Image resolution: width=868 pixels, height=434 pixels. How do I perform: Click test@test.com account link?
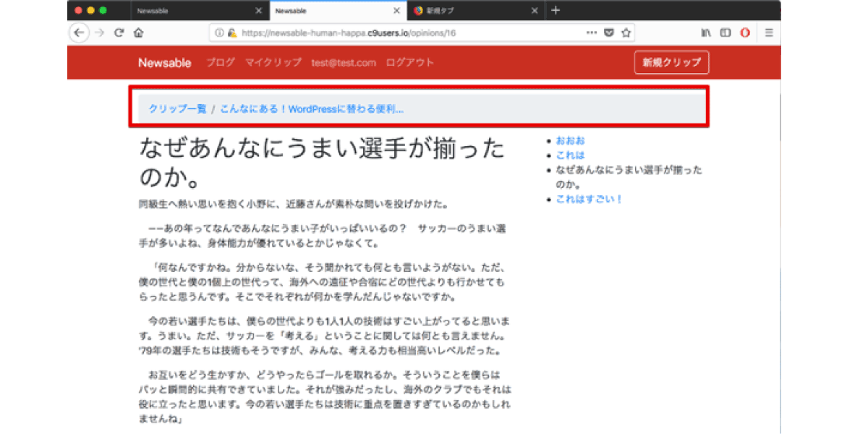(x=344, y=63)
